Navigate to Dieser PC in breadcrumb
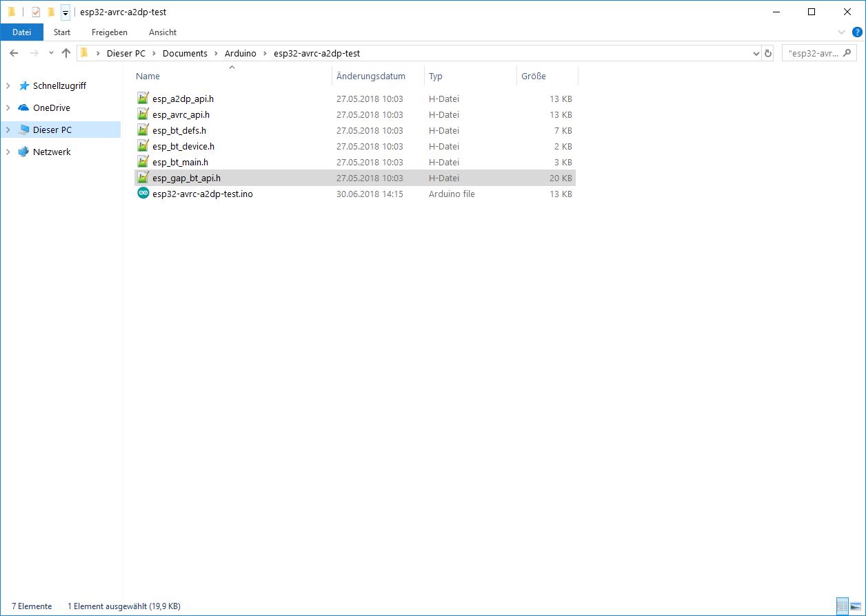Viewport: 866px width, 616px height. [x=125, y=53]
